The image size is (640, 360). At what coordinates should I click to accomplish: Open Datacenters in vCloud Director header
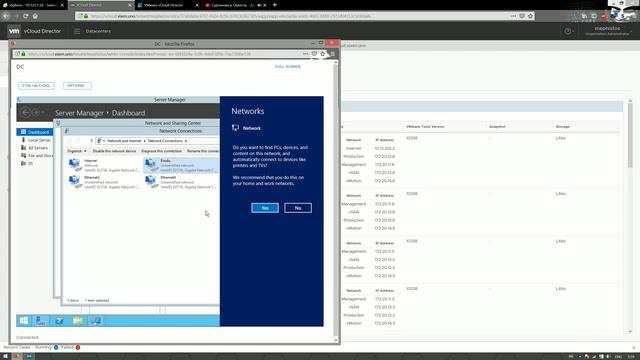98,31
